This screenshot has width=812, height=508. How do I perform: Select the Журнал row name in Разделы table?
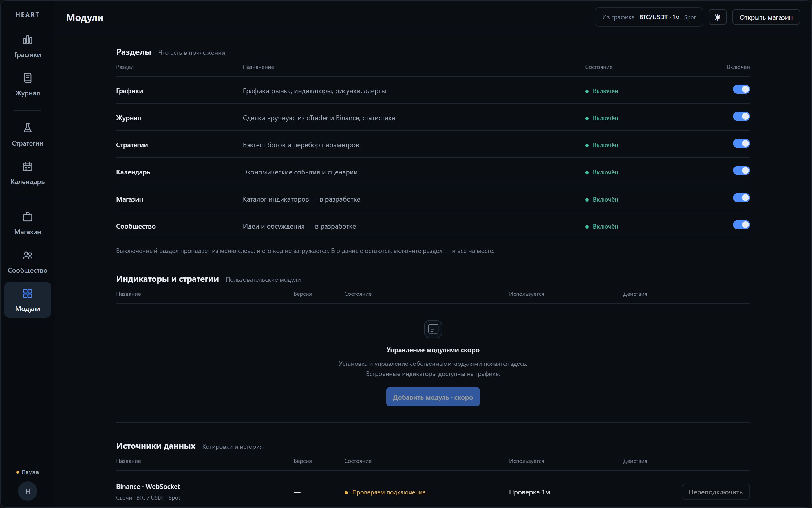pos(129,118)
